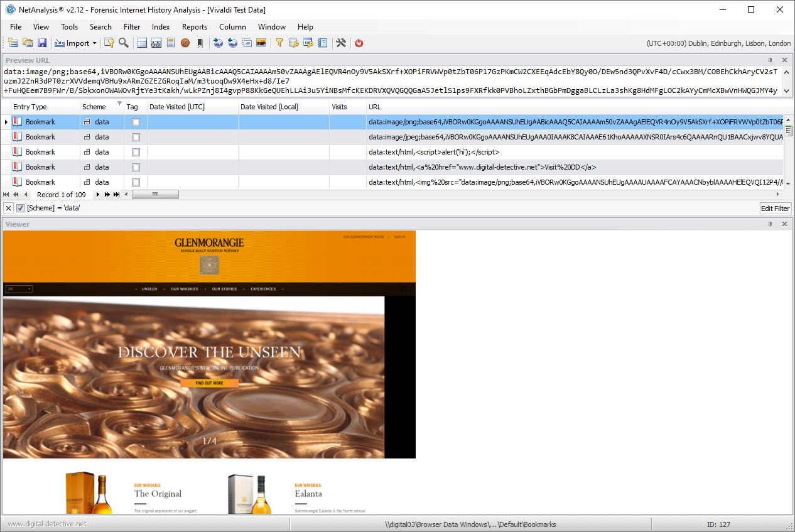Tick the Tag checkbox for the image/jpeg bookmark
This screenshot has width=795, height=532.
coord(136,137)
